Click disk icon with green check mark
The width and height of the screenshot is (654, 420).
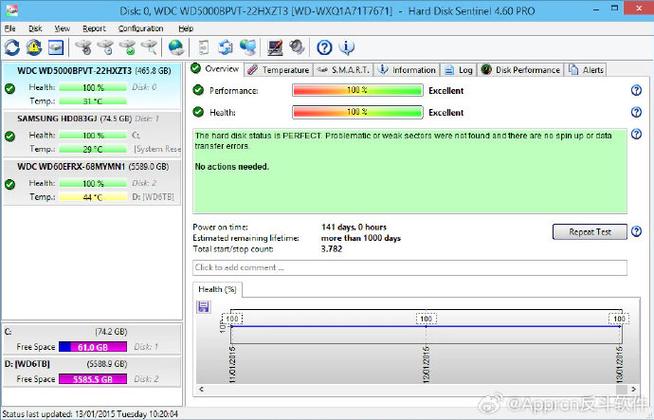pyautogui.click(x=128, y=48)
